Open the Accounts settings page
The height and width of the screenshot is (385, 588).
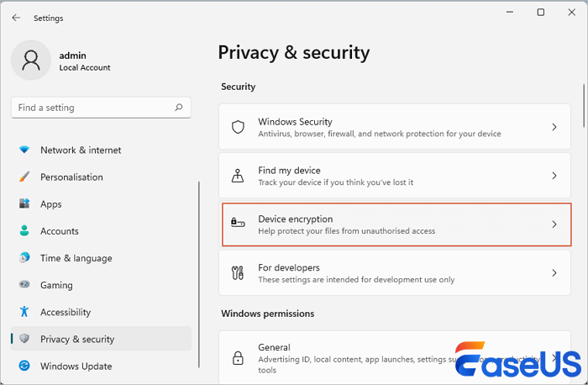click(x=59, y=231)
